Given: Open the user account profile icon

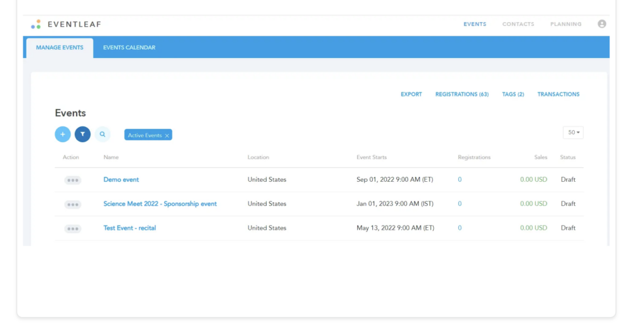Looking at the screenshot, I should (x=602, y=24).
